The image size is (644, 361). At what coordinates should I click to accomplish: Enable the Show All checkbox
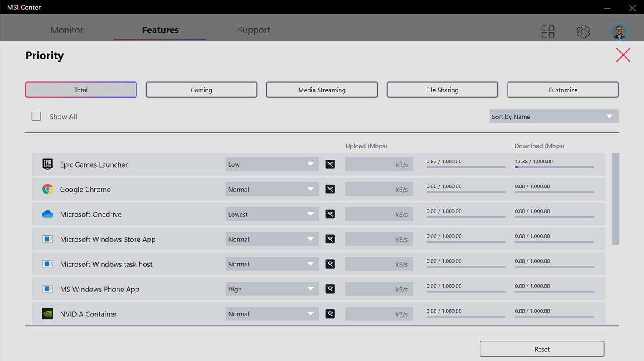coord(36,116)
